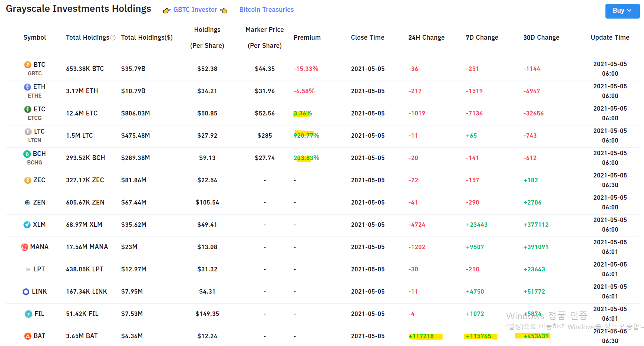This screenshot has height=346, width=644.
Task: Click the Ethereum ETH coin icon
Action: (x=27, y=87)
